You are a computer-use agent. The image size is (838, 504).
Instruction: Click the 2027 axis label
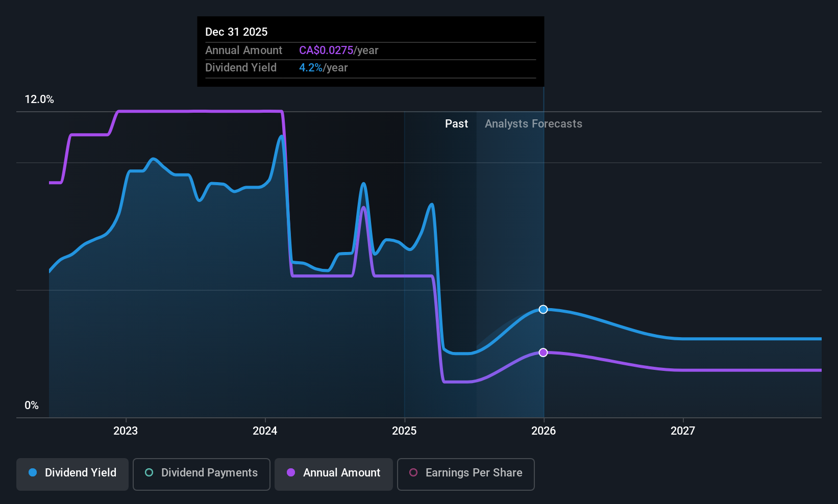(x=683, y=431)
